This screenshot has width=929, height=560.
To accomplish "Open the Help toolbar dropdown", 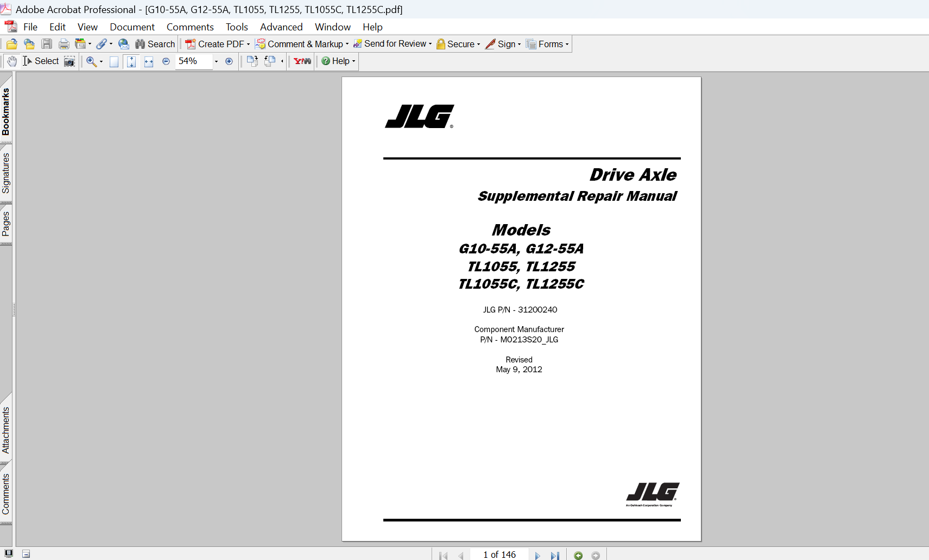I will 338,61.
